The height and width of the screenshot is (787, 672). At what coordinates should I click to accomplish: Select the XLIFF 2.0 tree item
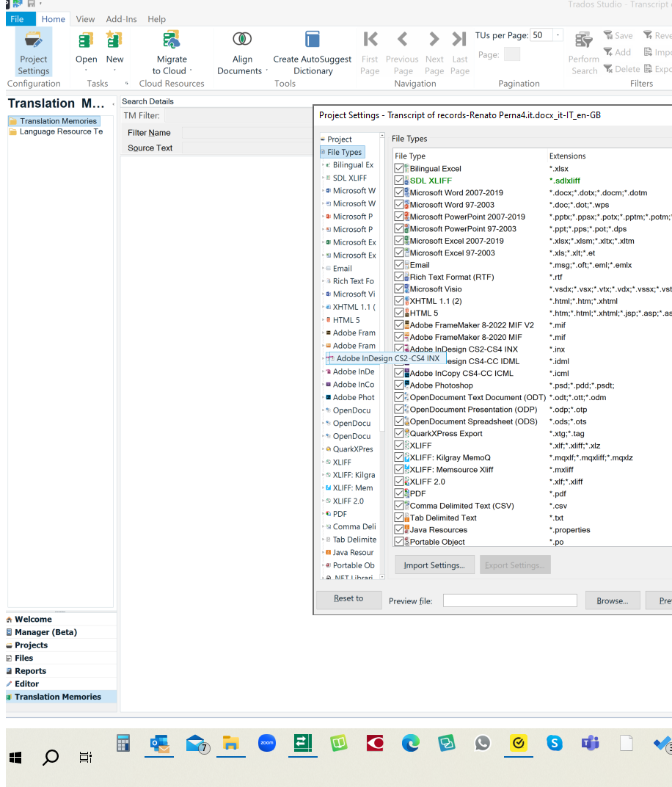click(x=348, y=501)
